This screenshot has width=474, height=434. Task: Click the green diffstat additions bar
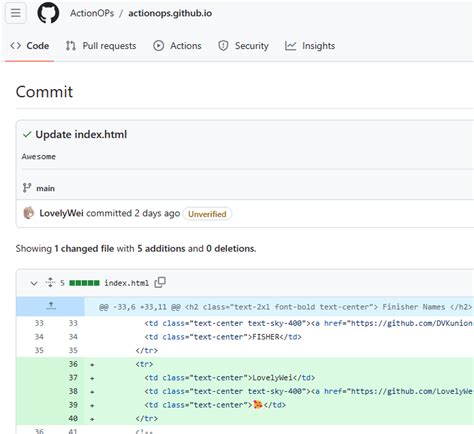(x=84, y=283)
